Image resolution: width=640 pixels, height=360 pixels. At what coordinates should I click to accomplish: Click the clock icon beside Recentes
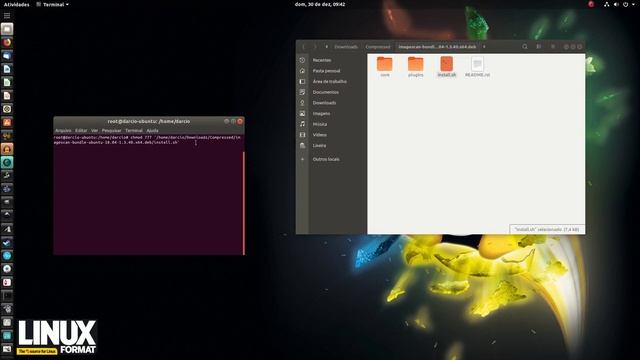tap(302, 60)
